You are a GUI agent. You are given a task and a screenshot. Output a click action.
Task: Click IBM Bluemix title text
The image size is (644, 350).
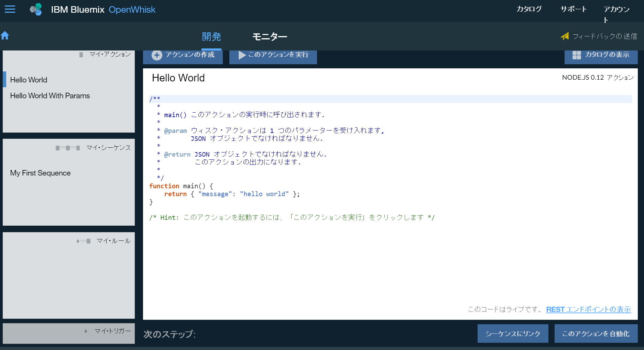[x=78, y=10]
